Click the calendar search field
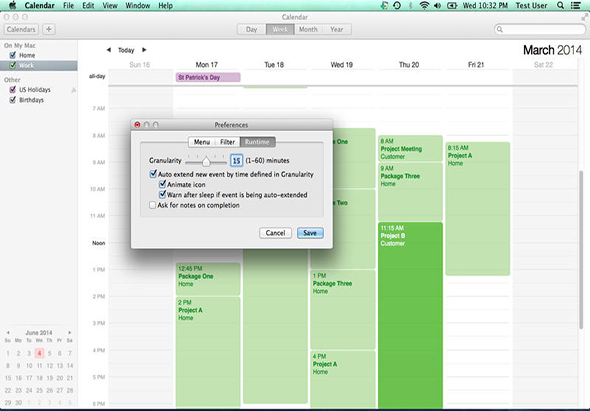The width and height of the screenshot is (590, 411). 540,29
